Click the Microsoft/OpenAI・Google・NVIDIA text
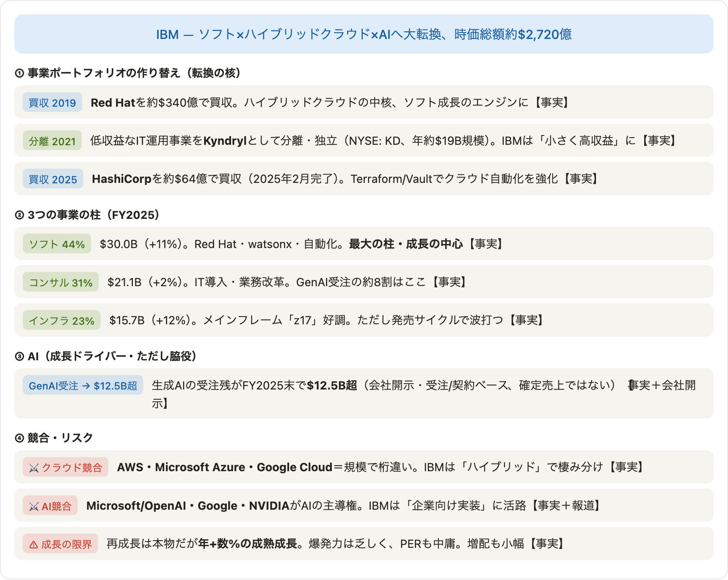Image resolution: width=728 pixels, height=580 pixels. click(188, 505)
